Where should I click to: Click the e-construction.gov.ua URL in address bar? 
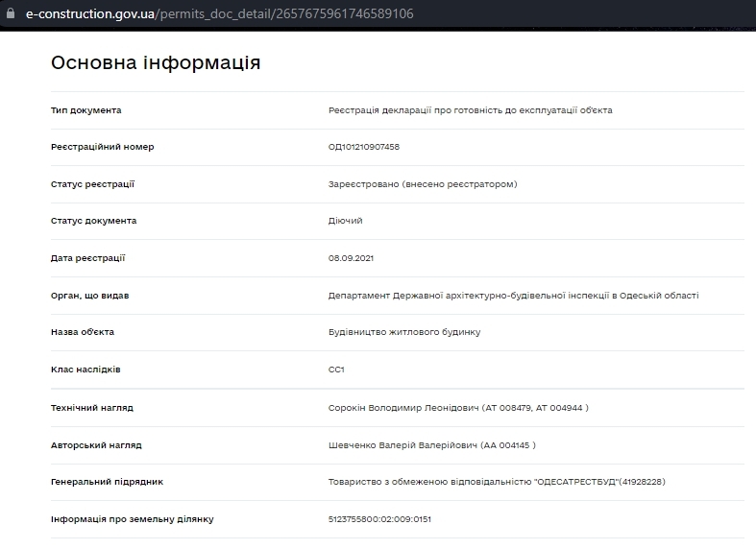pyautogui.click(x=219, y=13)
